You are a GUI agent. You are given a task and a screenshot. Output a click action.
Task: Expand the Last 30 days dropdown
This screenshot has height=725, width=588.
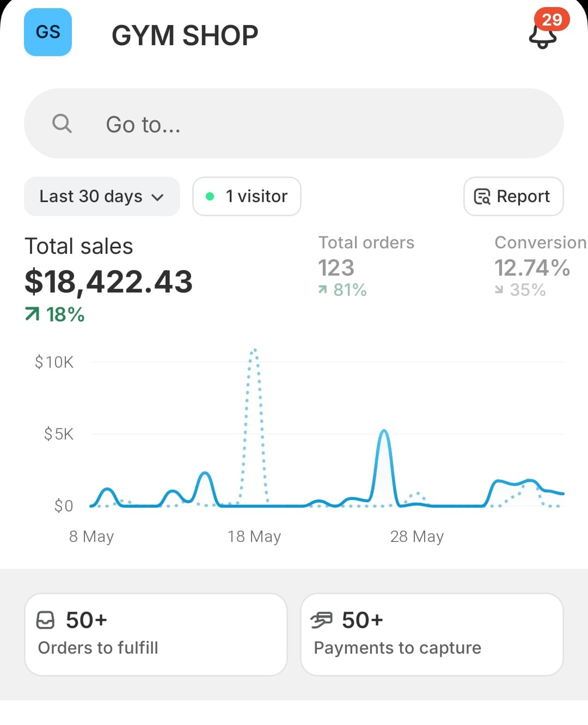click(102, 196)
